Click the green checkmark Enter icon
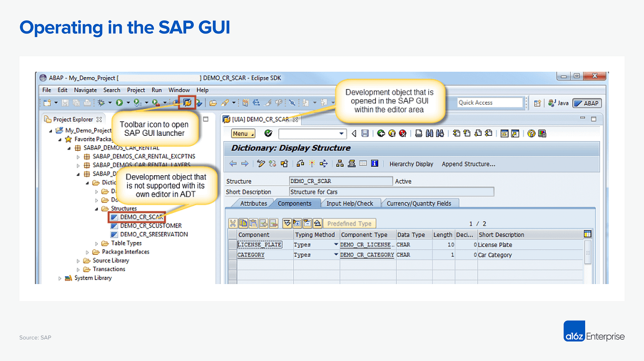The image size is (644, 361). 268,134
